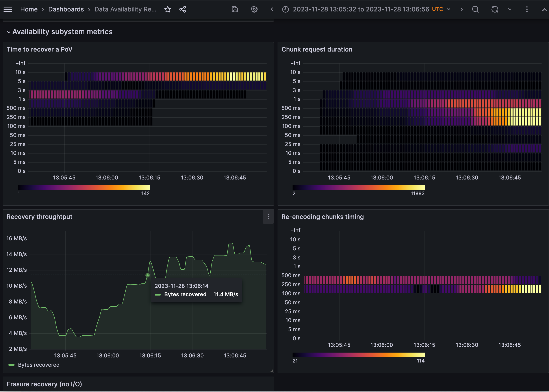Image resolution: width=549 pixels, height=392 pixels.
Task: Shift time range forward
Action: point(462,9)
